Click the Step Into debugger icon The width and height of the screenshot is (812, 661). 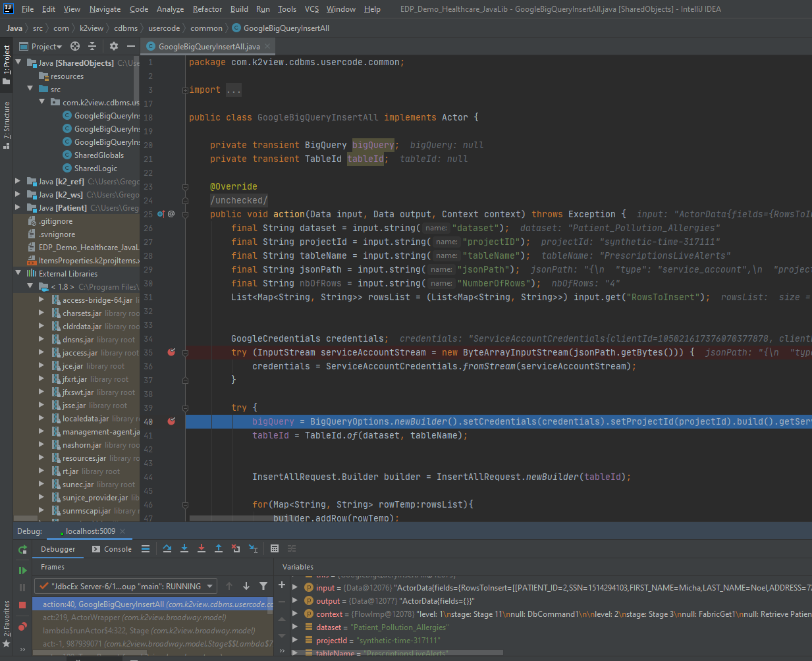(184, 548)
